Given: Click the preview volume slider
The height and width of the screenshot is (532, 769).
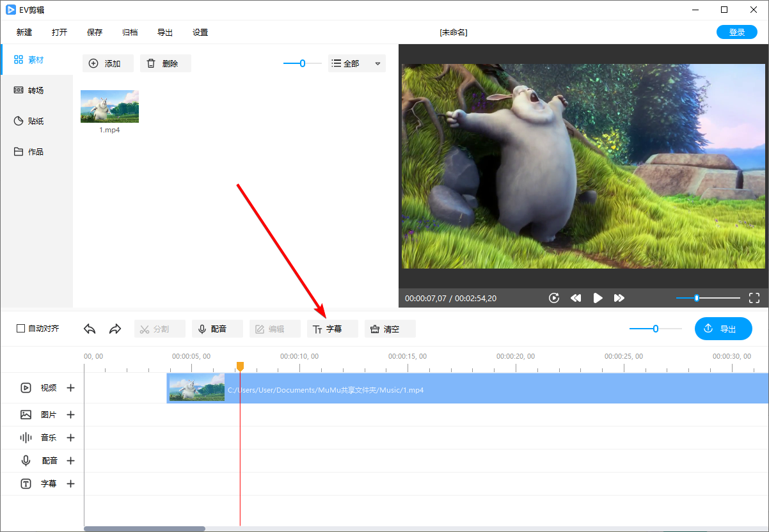Looking at the screenshot, I should (x=708, y=298).
